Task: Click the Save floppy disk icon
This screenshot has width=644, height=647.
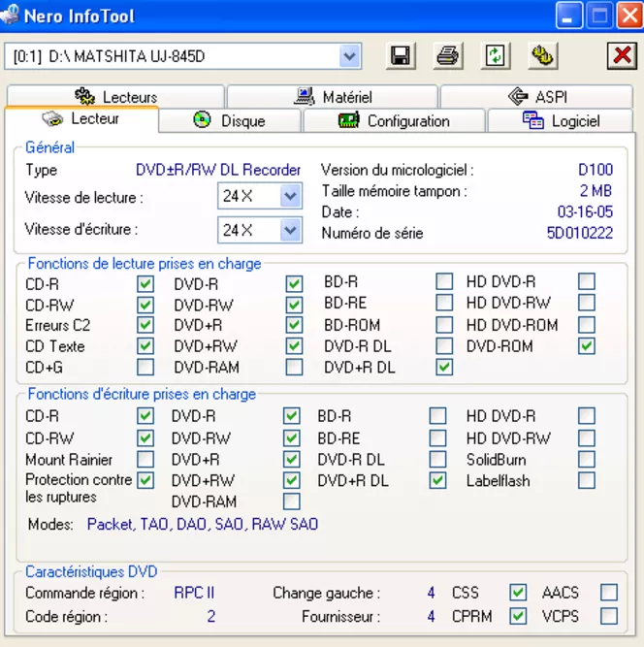Action: pyautogui.click(x=401, y=55)
